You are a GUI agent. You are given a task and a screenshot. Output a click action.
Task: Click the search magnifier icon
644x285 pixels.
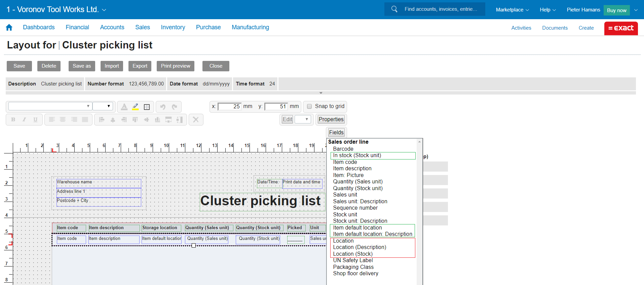(x=394, y=9)
